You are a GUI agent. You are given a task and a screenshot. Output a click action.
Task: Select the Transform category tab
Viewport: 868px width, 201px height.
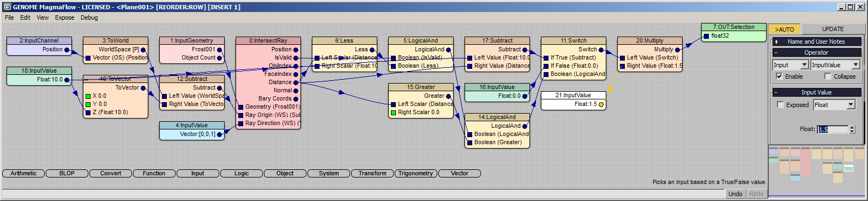click(x=372, y=173)
